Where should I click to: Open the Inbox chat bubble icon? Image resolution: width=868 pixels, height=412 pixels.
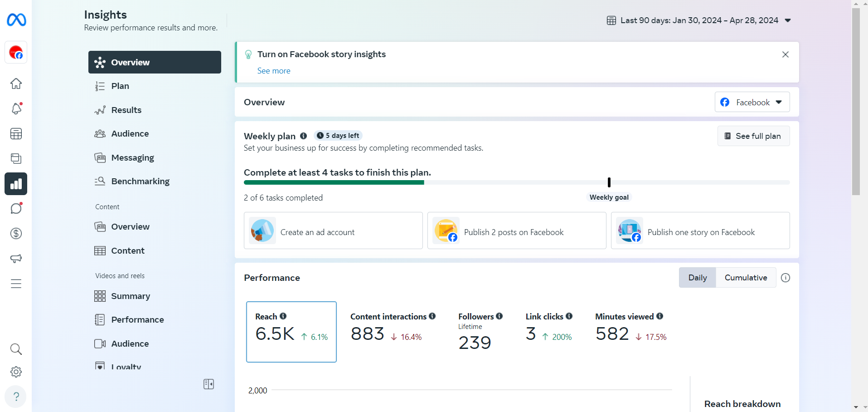16,209
